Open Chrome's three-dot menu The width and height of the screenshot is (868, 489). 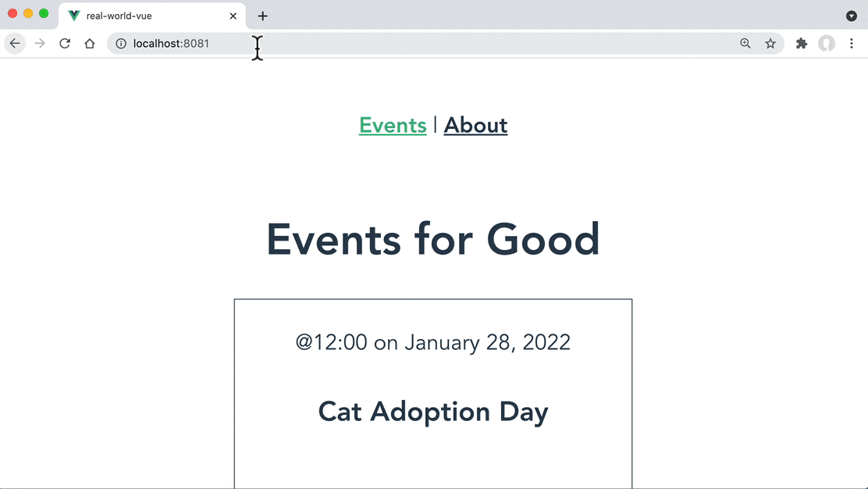pyautogui.click(x=852, y=43)
